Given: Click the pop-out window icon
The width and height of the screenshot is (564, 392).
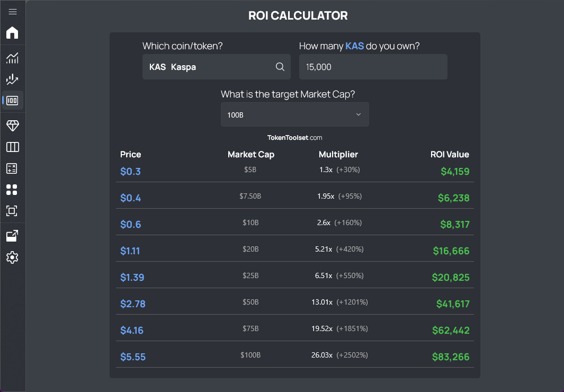Looking at the screenshot, I should (12, 236).
